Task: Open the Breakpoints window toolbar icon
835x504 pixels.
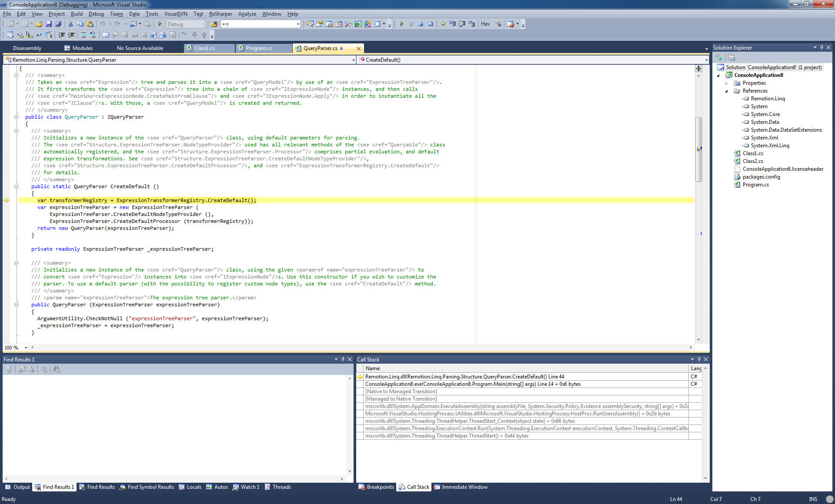Action: (511, 24)
